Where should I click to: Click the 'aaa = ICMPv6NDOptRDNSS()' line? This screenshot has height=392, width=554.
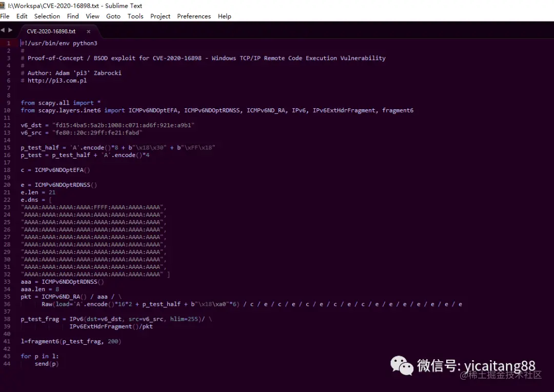pos(62,282)
